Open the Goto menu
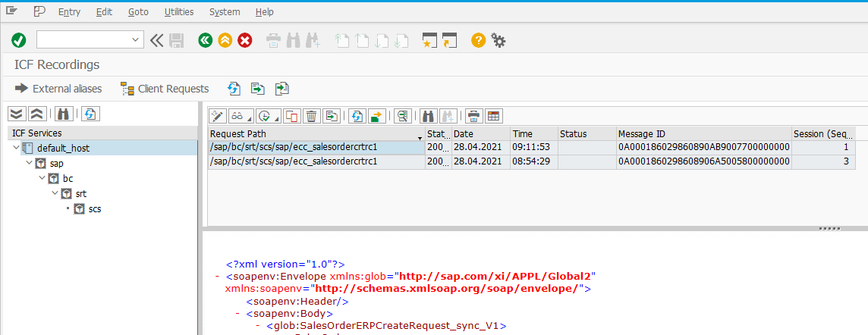Image resolution: width=868 pixels, height=335 pixels. [x=138, y=12]
